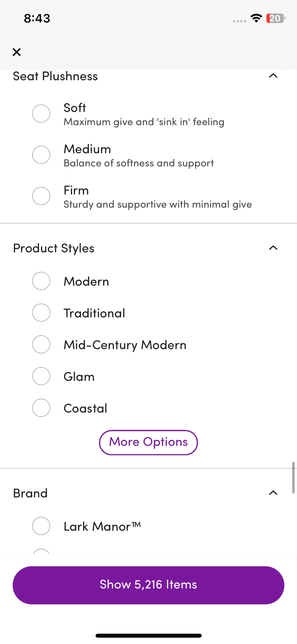Collapse the Seat Plushness section chevron
Screen dimensions: 297x644
pos(273,76)
